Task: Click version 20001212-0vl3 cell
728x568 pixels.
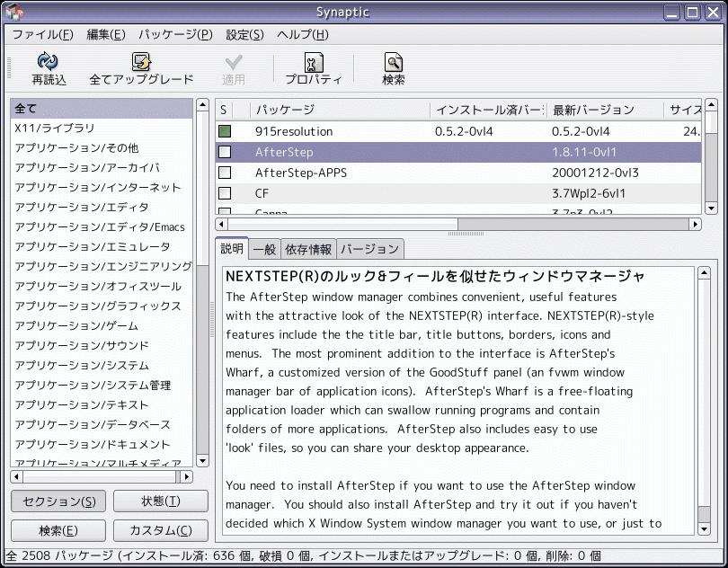Action: [x=595, y=173]
